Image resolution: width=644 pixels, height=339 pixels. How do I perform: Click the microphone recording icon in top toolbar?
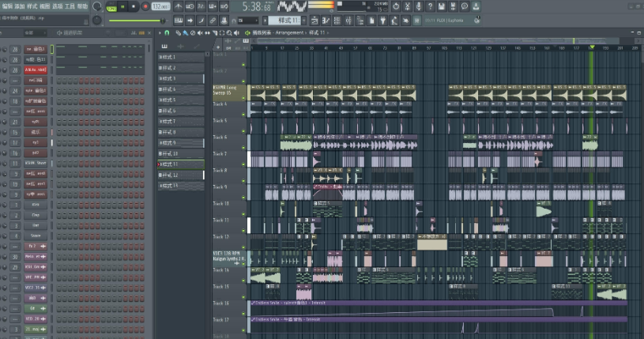[417, 6]
